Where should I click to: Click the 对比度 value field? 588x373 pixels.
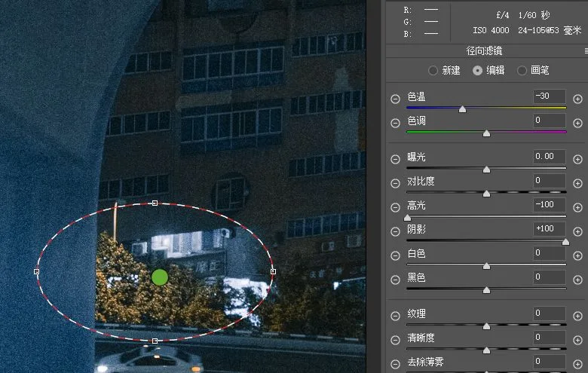pyautogui.click(x=550, y=181)
